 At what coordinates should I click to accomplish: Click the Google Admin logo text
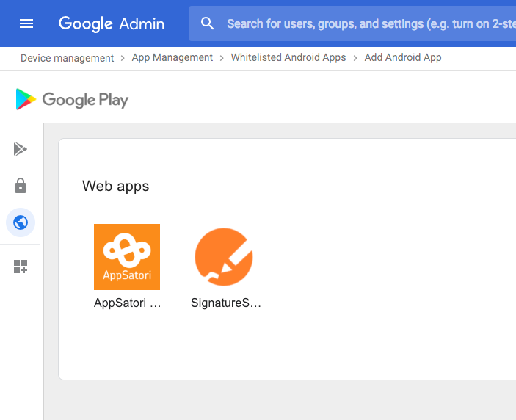(112, 23)
